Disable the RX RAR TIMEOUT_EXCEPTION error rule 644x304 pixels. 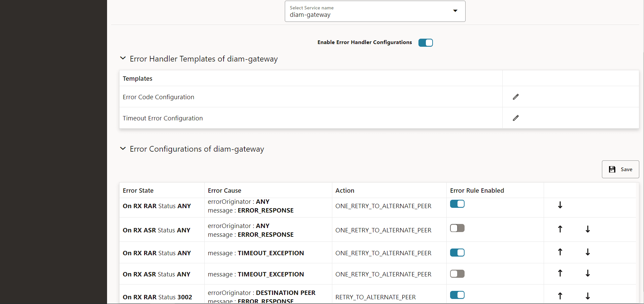point(457,252)
